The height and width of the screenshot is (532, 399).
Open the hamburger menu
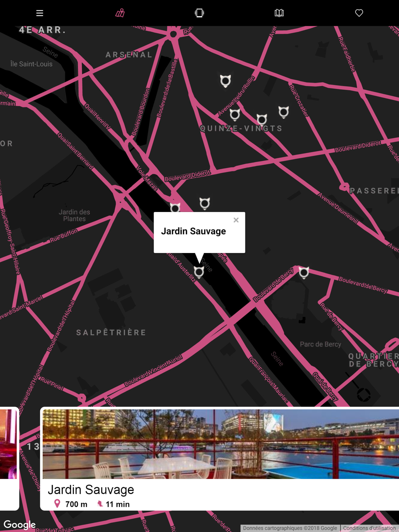click(x=40, y=13)
